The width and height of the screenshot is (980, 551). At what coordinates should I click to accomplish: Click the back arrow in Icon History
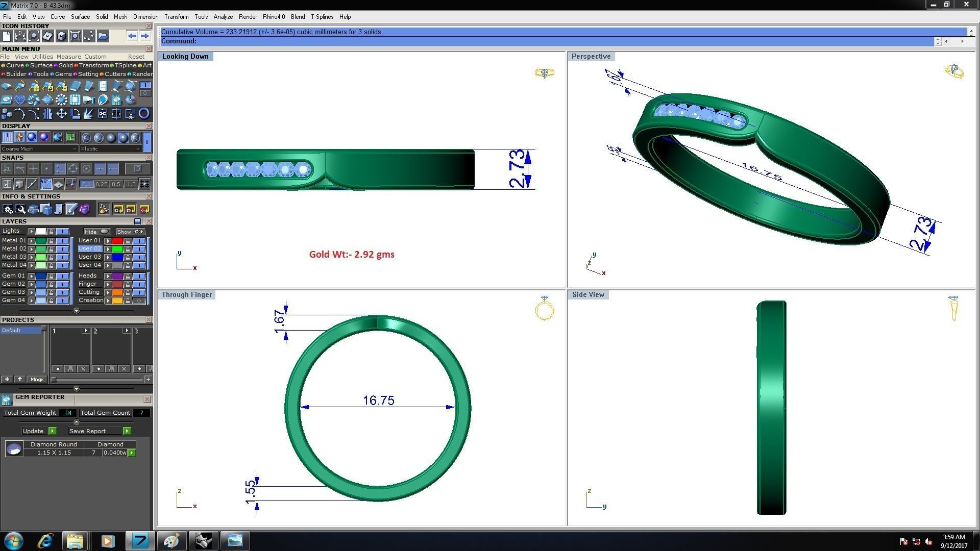point(132,36)
